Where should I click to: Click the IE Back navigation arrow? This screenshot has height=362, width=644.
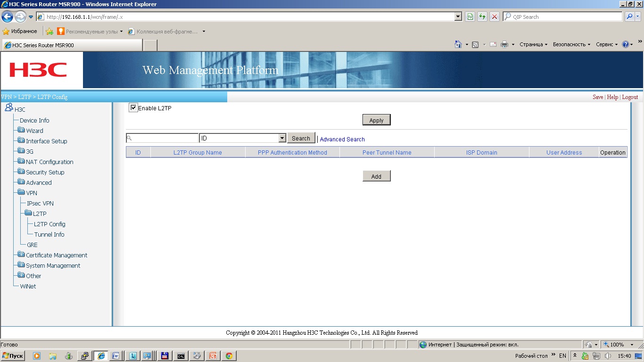point(7,17)
